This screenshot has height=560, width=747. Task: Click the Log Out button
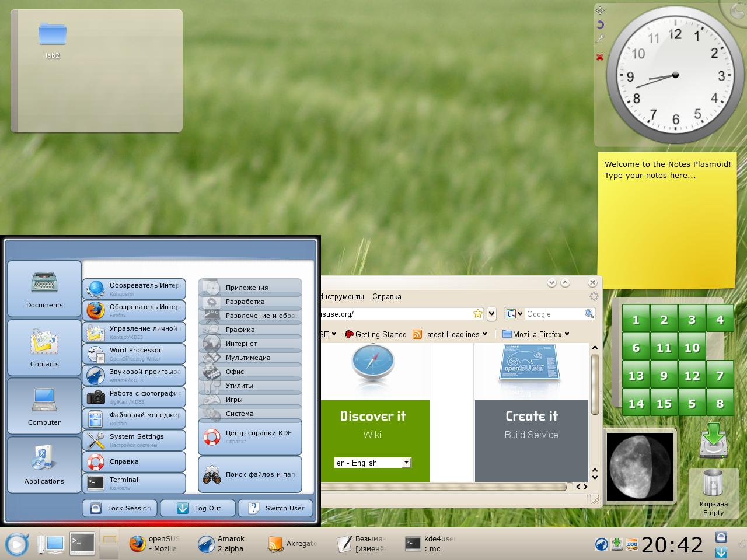click(198, 508)
